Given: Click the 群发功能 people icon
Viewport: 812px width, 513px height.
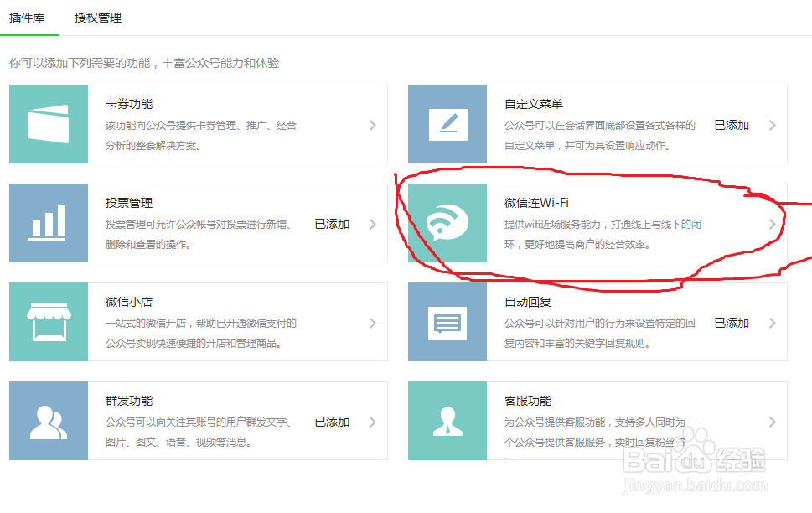Looking at the screenshot, I should pyautogui.click(x=48, y=421).
